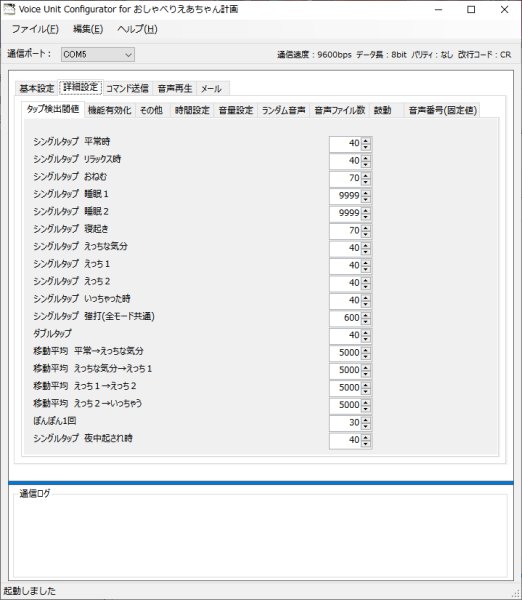Open the メール tab
The image size is (522, 600).
pyautogui.click(x=211, y=88)
